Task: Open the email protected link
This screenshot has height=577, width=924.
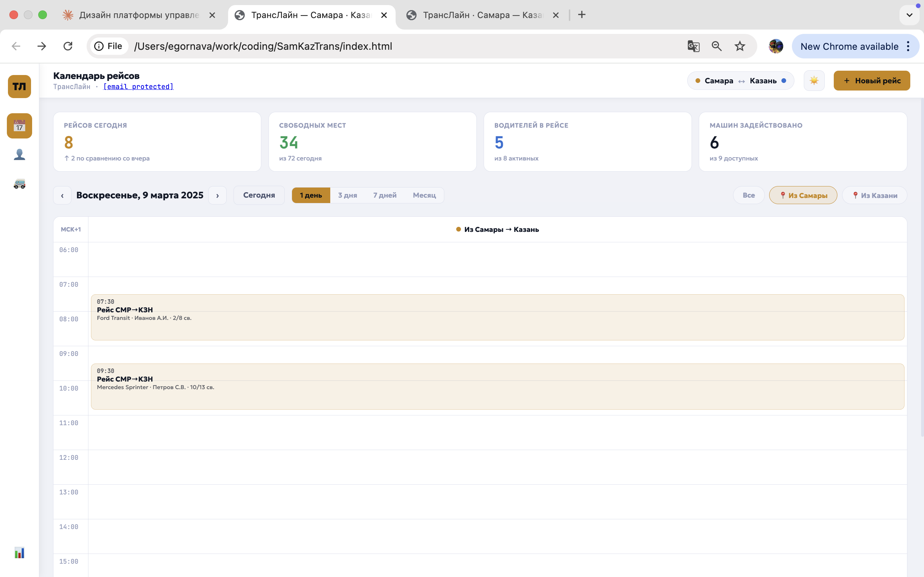Action: 138,87
